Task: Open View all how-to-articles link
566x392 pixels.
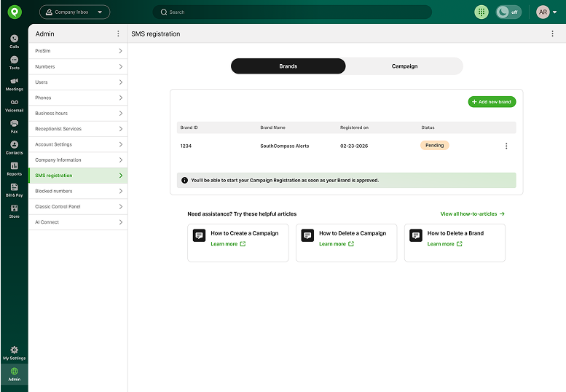Action: [472, 214]
